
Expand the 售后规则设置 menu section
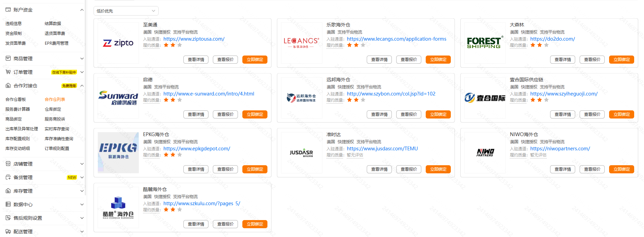[82, 218]
